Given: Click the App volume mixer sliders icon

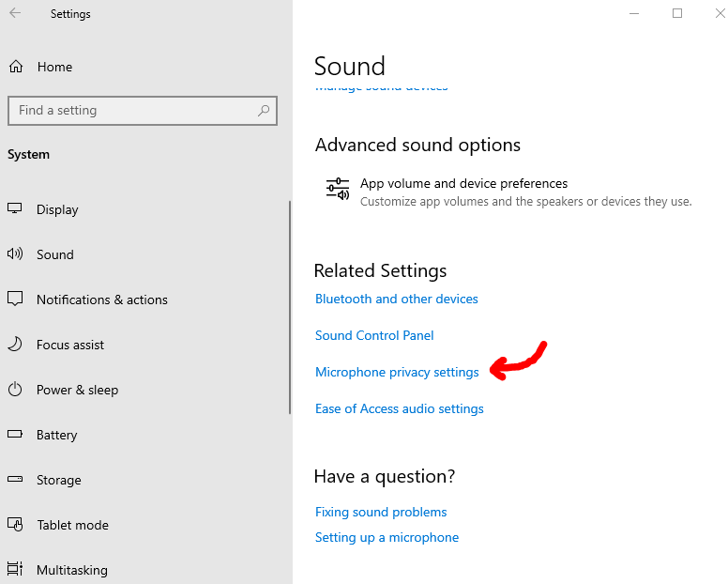Looking at the screenshot, I should coord(337,189).
